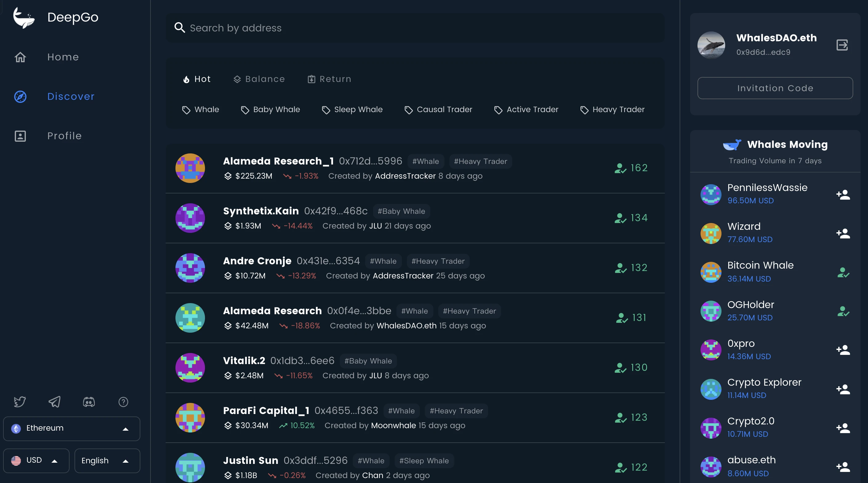Click creator Chan on Justin Sun row

pos(372,476)
